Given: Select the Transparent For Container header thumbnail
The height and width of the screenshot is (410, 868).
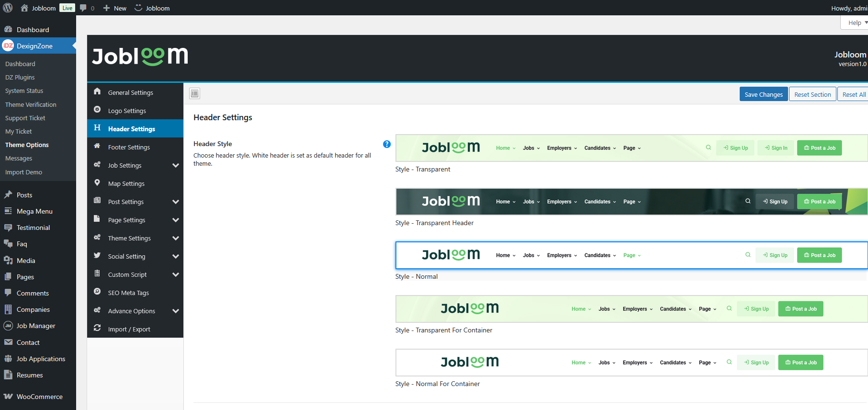Looking at the screenshot, I should coord(631,309).
